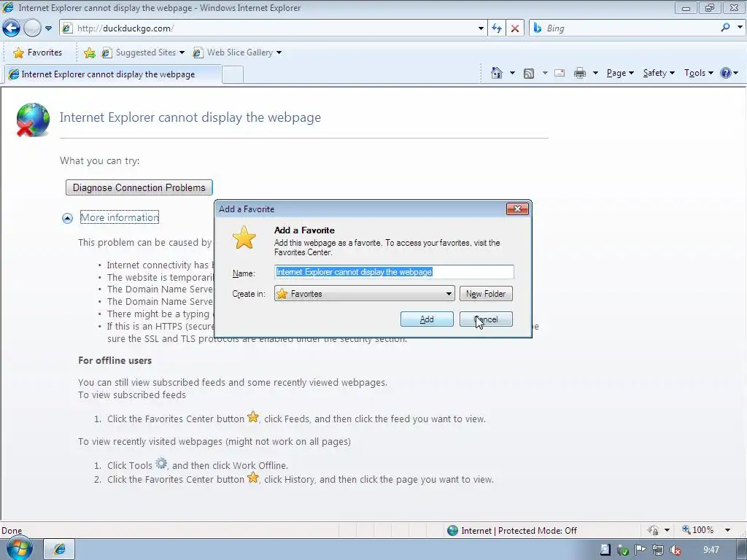
Task: Click the Forward navigation arrow button
Action: pos(32,28)
